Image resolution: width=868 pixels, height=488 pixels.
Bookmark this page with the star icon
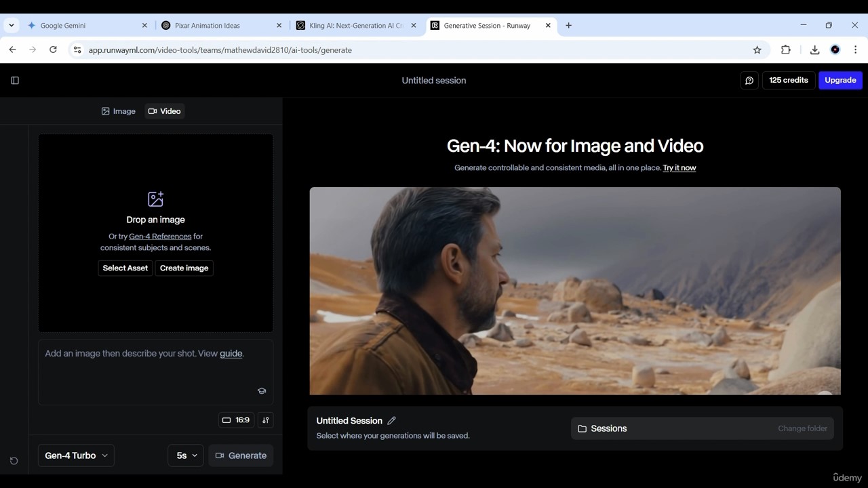[757, 49]
